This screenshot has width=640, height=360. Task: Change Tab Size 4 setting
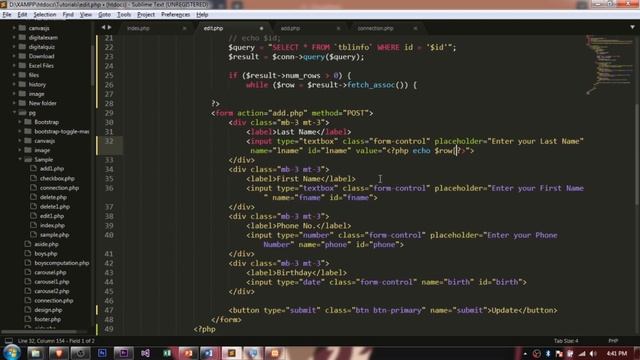click(566, 340)
